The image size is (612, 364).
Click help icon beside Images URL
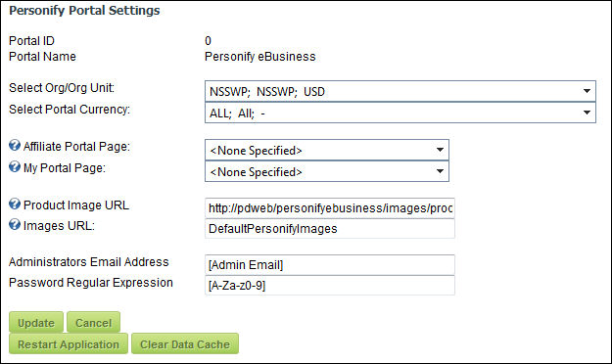[x=15, y=224]
